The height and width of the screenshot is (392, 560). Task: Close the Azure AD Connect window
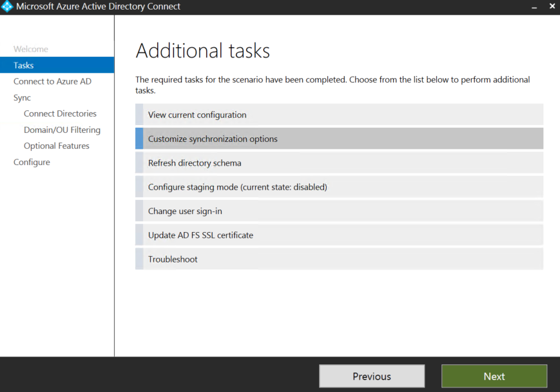pyautogui.click(x=552, y=7)
